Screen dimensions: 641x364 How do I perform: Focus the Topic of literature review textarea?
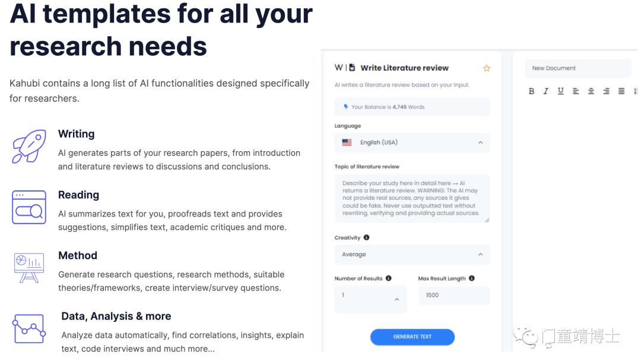point(412,199)
